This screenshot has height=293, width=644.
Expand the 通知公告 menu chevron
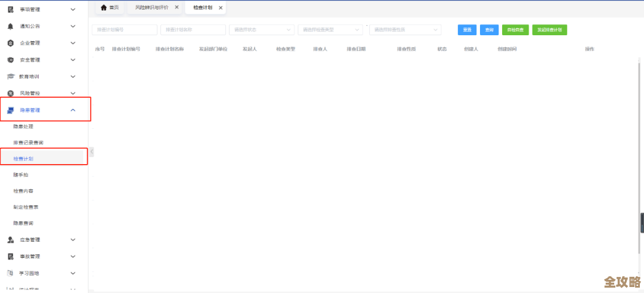[73, 26]
